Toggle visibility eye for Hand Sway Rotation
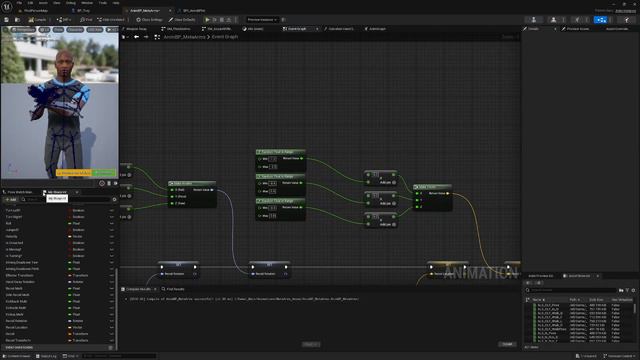 [111, 282]
